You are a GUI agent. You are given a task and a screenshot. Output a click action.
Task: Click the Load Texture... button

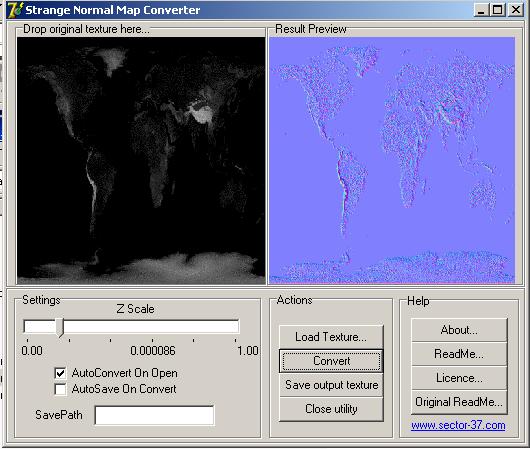(331, 337)
